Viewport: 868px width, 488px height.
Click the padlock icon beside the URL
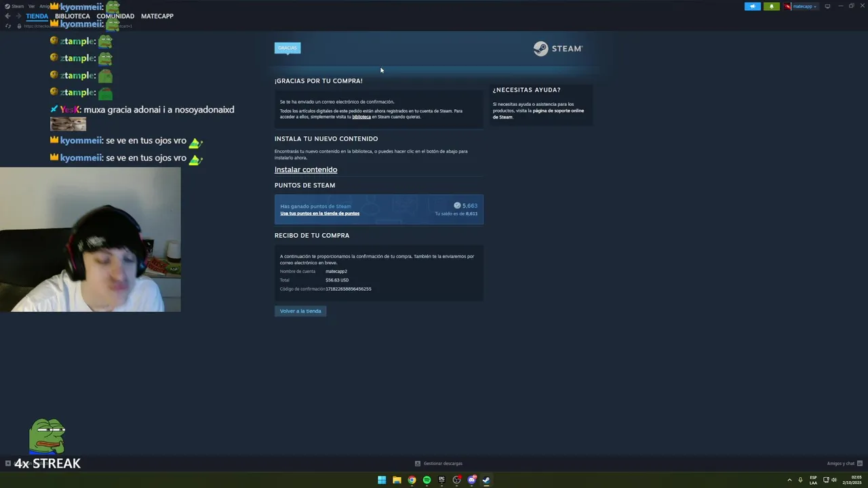click(19, 26)
